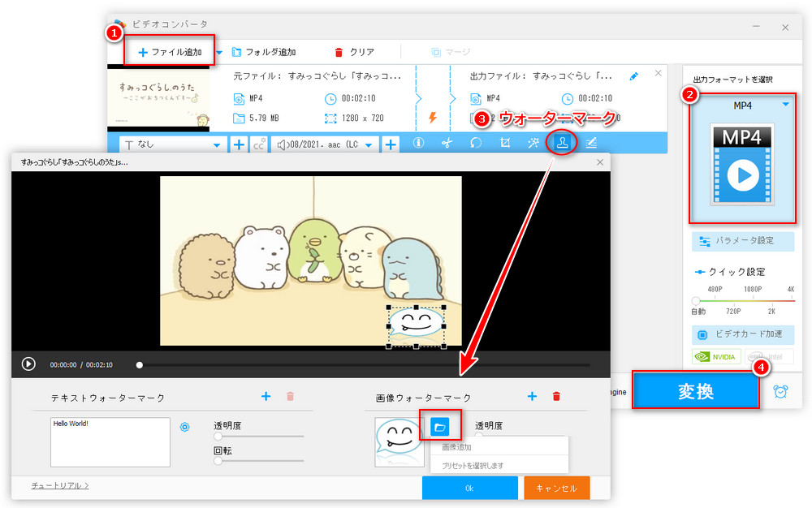Open パラメータ設定 parameter settings
The width and height of the screenshot is (812, 508).
tap(743, 241)
